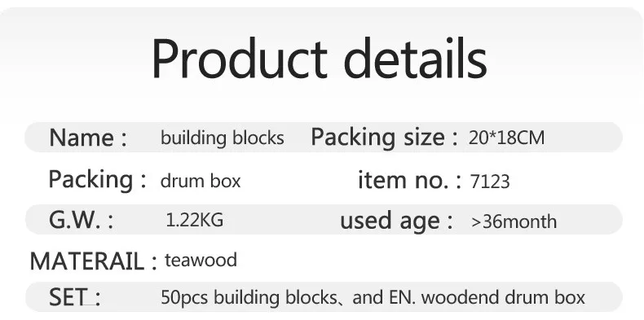Click the 20*18CM size value
The image size is (644, 320).
tap(506, 138)
